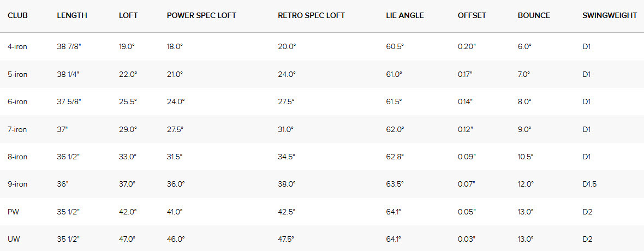This screenshot has width=644, height=251.
Task: Select the POWER SPEC LOFT header
Action: tap(201, 15)
